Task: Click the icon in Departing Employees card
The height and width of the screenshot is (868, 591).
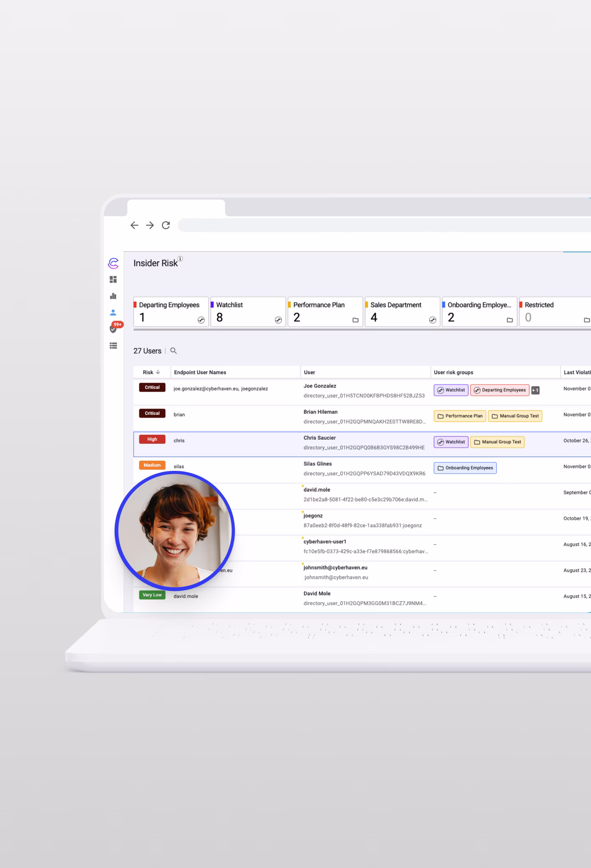Action: click(201, 320)
